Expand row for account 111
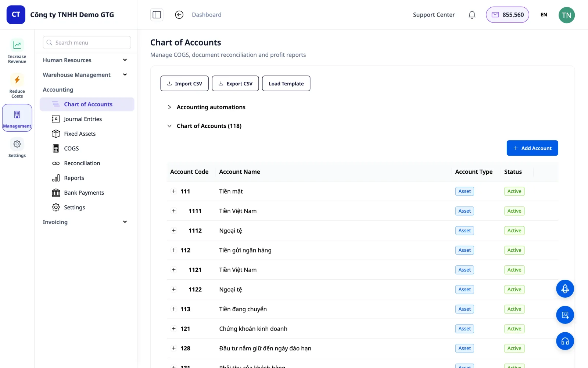This screenshot has height=368, width=588. coord(174,191)
